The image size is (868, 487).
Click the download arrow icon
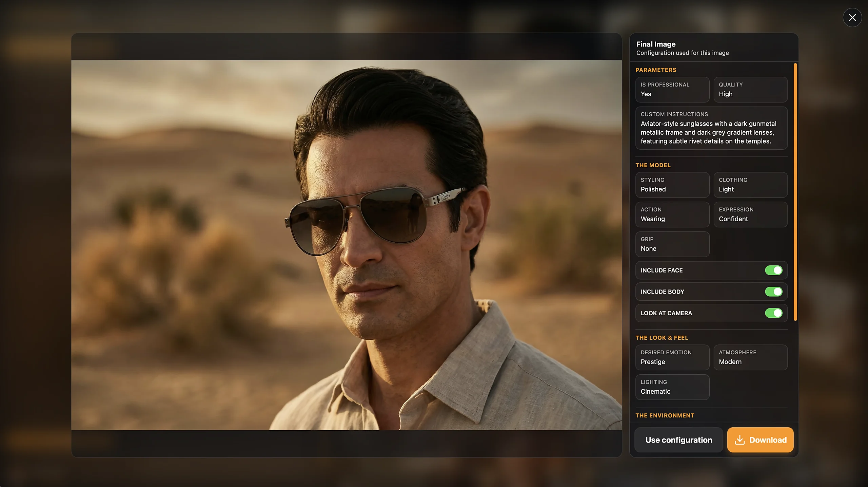[739, 440]
